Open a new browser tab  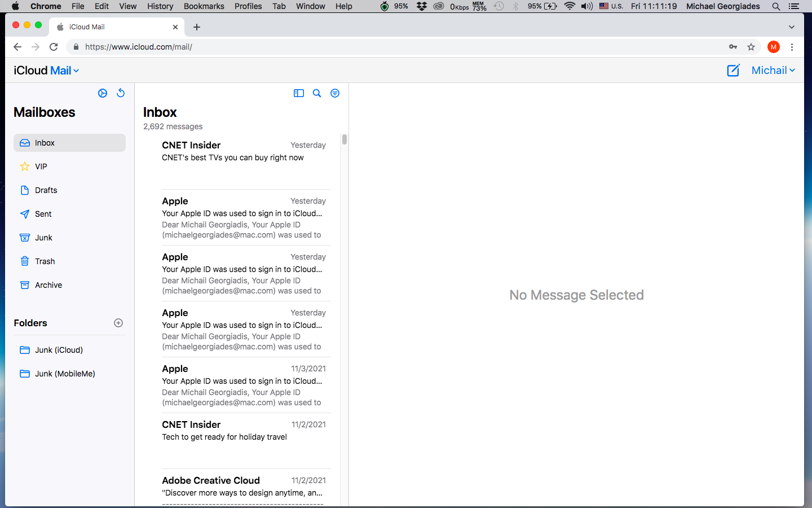pyautogui.click(x=197, y=27)
